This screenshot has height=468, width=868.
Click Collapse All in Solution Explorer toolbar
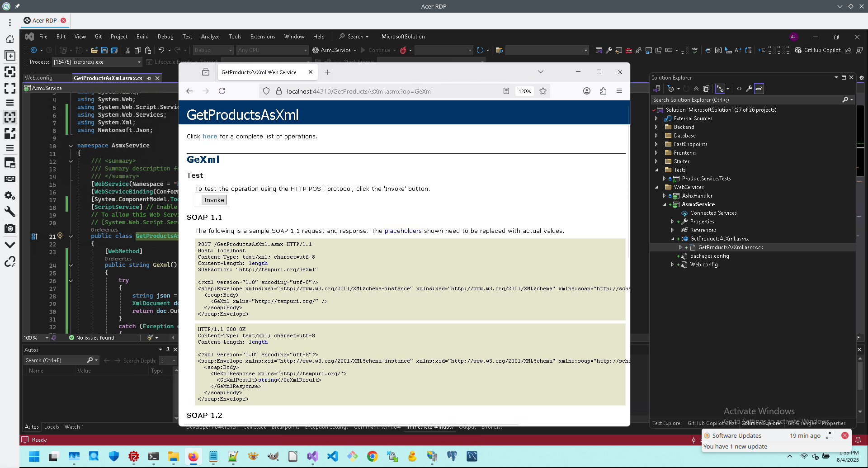pyautogui.click(x=696, y=89)
